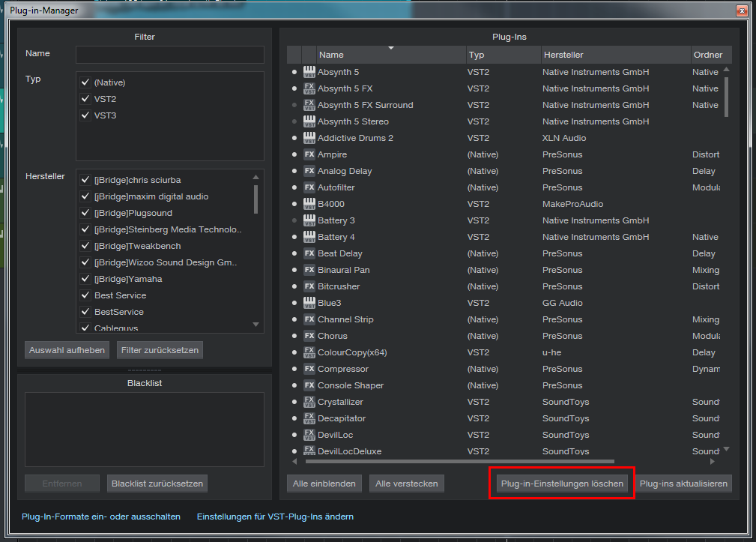
Task: Sort list by the Hersteller column header
Action: (614, 55)
